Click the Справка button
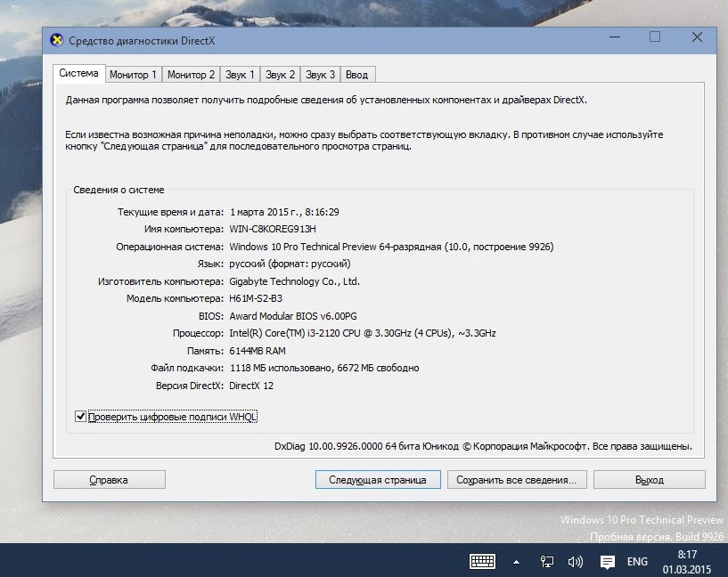Viewport: 728px width, 577px height. click(109, 480)
